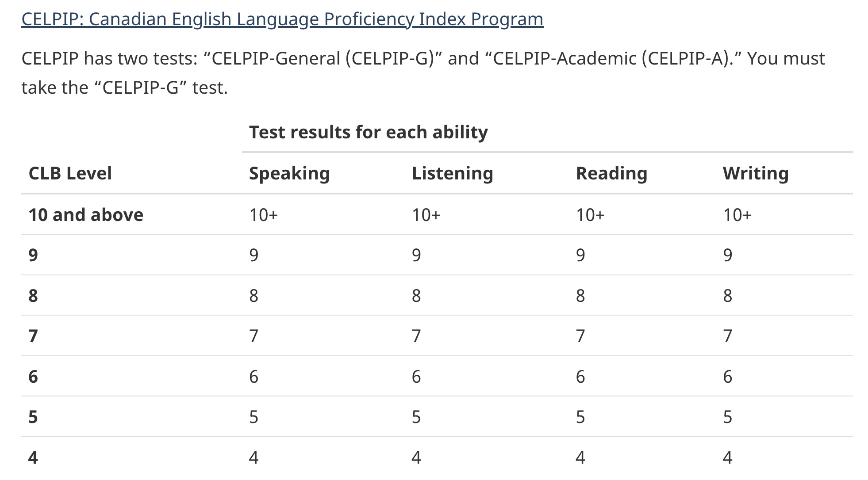Click the "10 and above" row label
Image resolution: width=868 pixels, height=480 pixels.
(x=86, y=215)
